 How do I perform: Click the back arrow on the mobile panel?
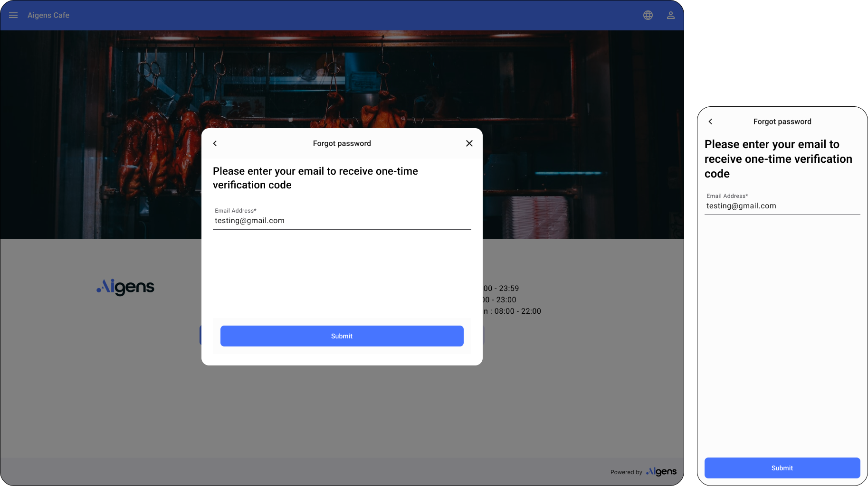tap(710, 121)
